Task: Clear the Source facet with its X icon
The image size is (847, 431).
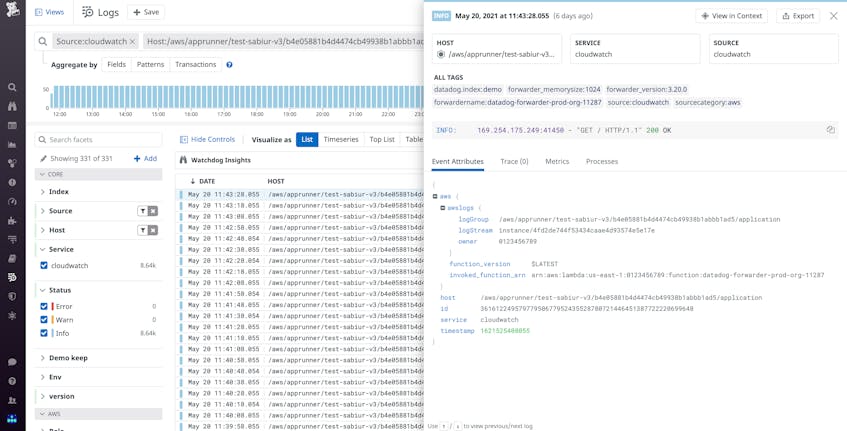Action: pos(153,211)
